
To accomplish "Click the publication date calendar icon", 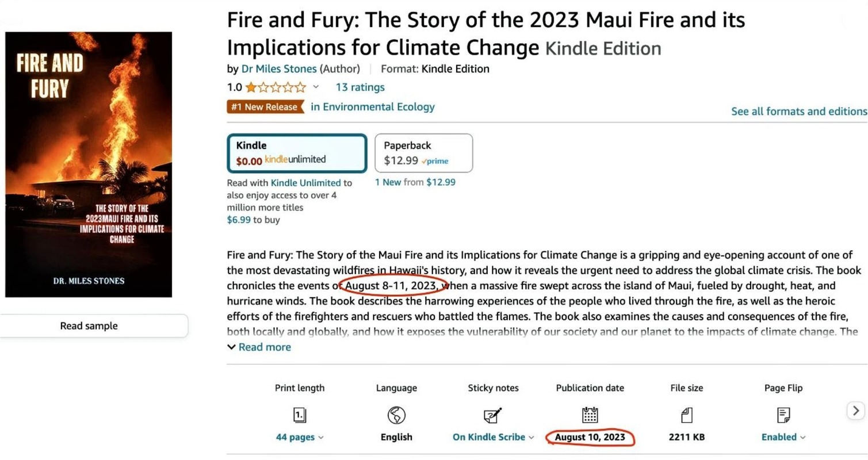I will tap(590, 415).
